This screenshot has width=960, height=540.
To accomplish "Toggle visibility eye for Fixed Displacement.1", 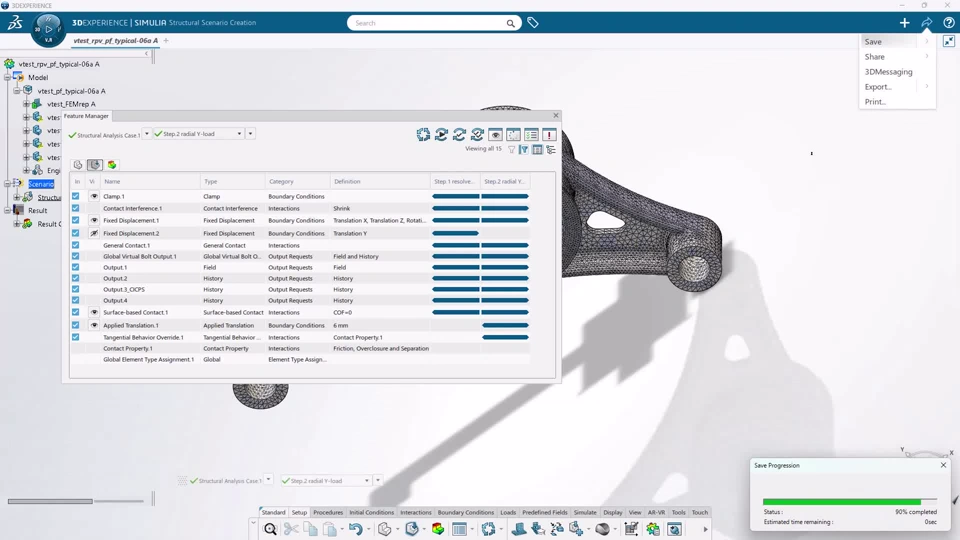I will pyautogui.click(x=94, y=220).
